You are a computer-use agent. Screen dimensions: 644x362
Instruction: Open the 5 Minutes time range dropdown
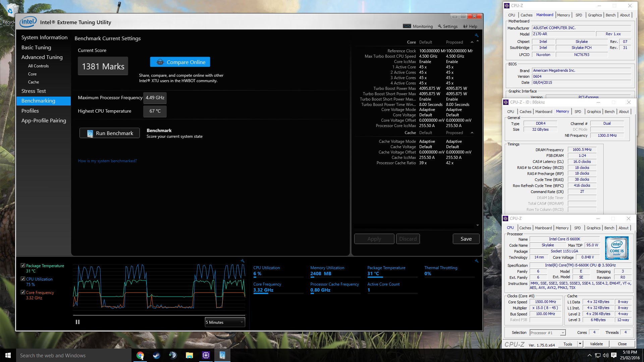click(225, 322)
